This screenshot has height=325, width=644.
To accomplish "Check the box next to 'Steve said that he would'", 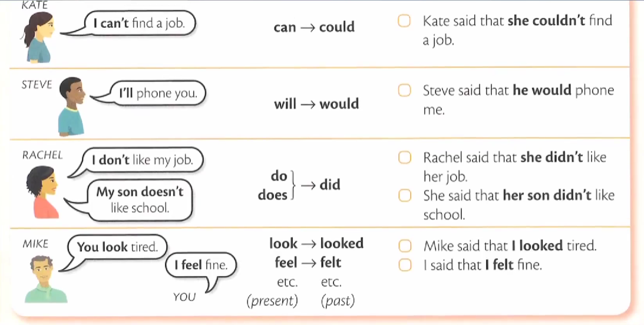I will tap(404, 91).
